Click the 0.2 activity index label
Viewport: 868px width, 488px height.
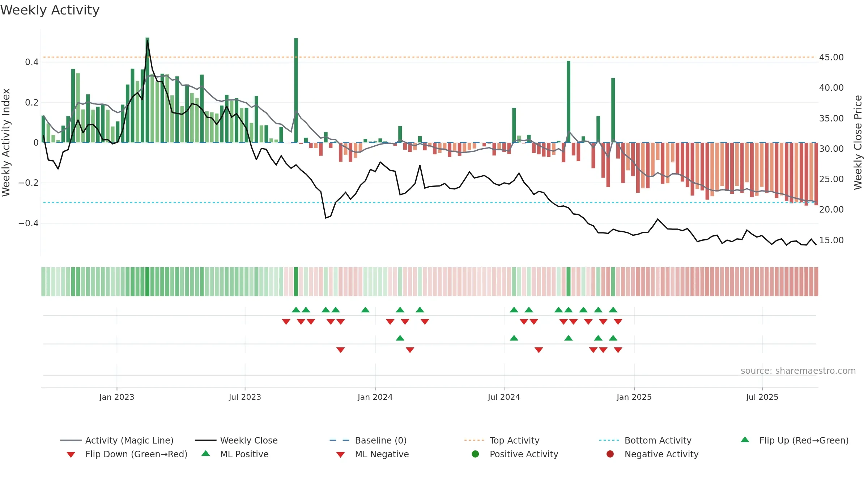point(32,102)
